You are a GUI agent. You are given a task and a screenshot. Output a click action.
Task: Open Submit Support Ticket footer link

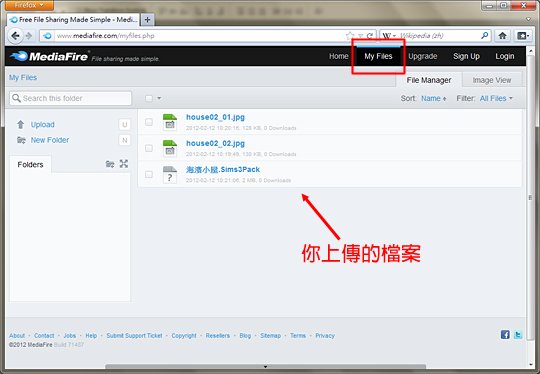[134, 335]
